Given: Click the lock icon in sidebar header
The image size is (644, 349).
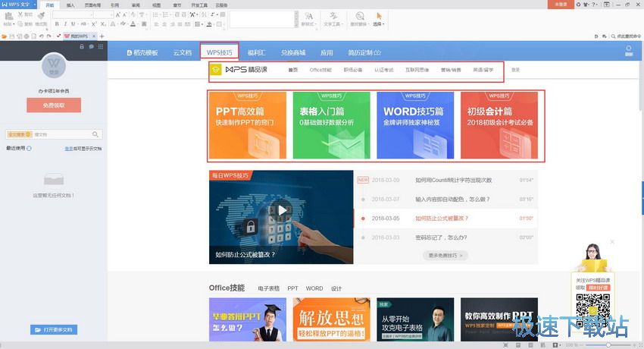Looking at the screenshot, I should tap(82, 46).
